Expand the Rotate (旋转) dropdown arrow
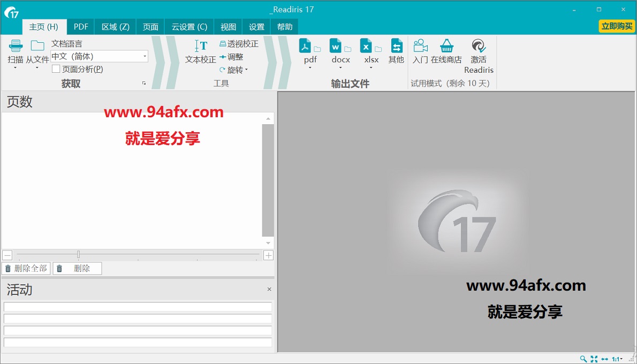The height and width of the screenshot is (364, 637). 246,70
